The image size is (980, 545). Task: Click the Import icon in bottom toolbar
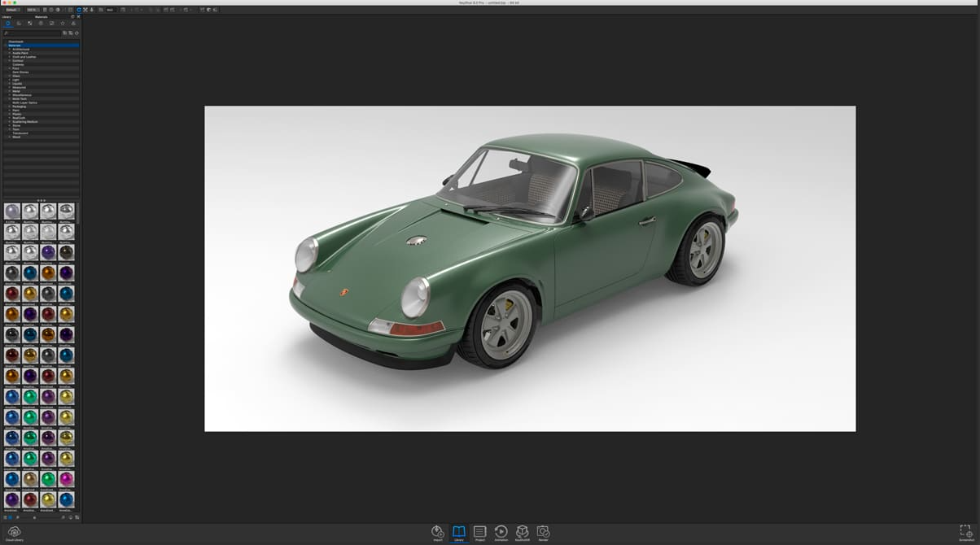pos(438,532)
